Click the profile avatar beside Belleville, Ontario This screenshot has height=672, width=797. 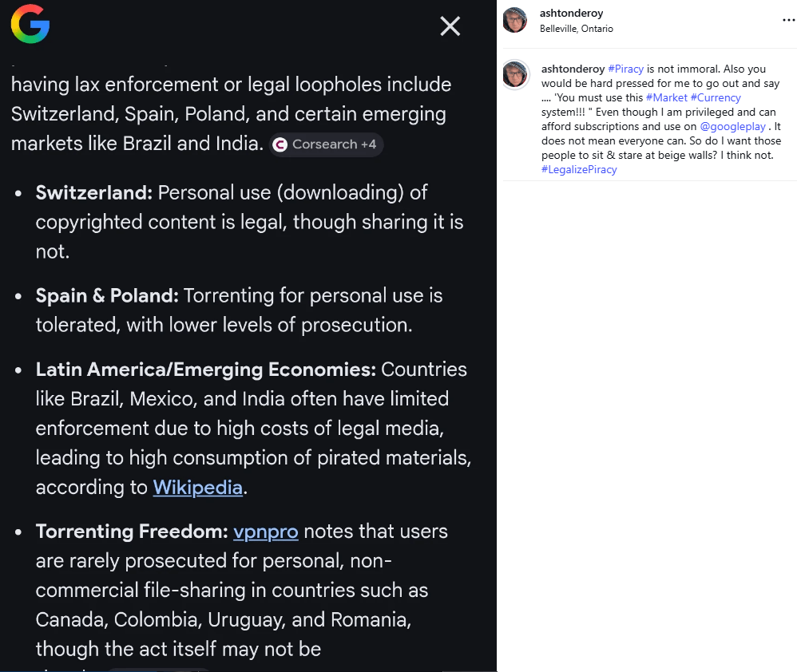515,20
